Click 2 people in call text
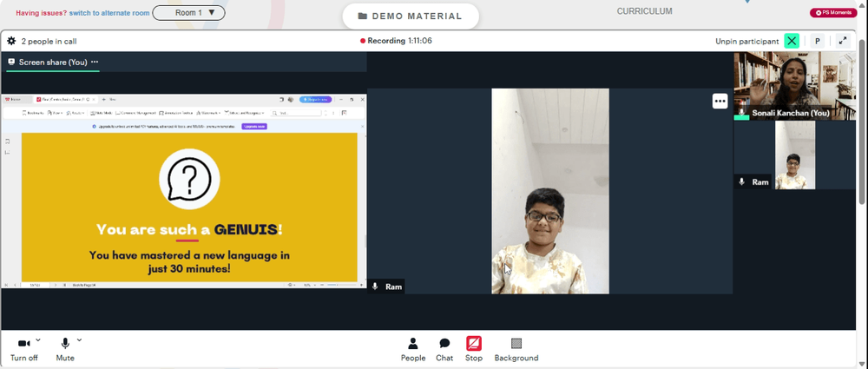Screen dimensions: 868x369 click(49, 42)
